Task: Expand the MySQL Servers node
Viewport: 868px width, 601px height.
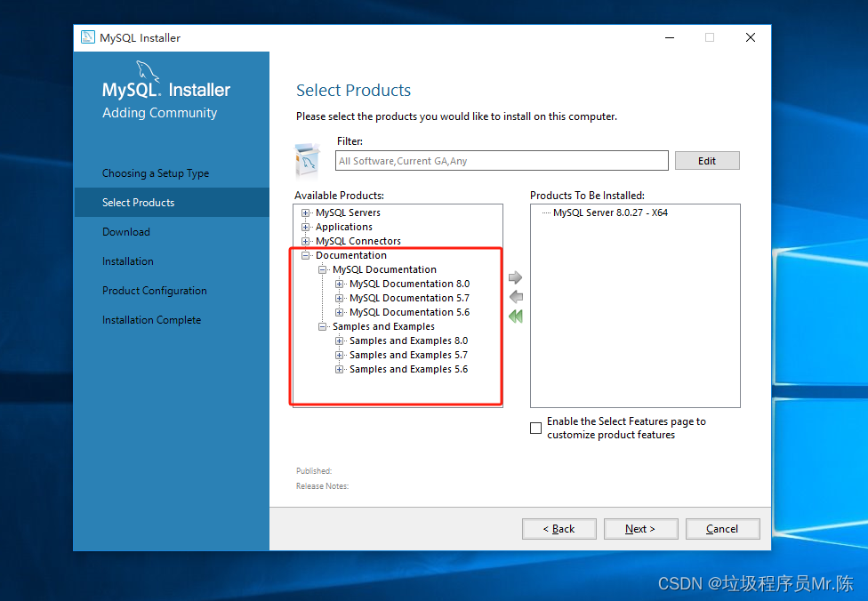Action: [305, 212]
